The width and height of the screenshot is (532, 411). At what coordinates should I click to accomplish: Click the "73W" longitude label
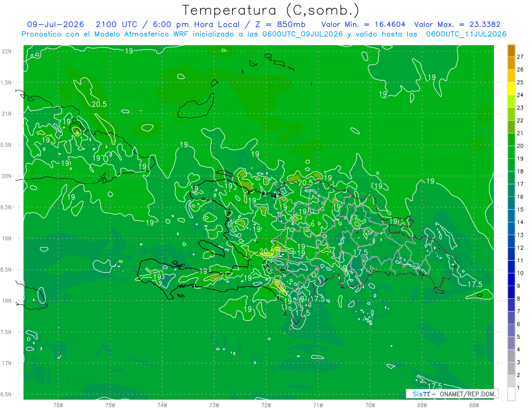(214, 405)
